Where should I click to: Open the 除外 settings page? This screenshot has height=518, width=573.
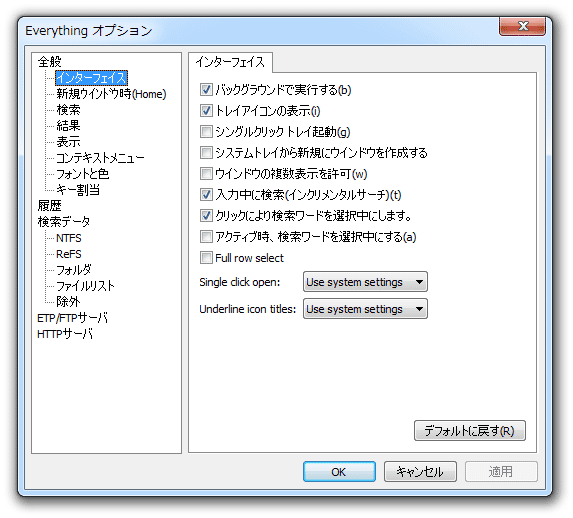(68, 302)
